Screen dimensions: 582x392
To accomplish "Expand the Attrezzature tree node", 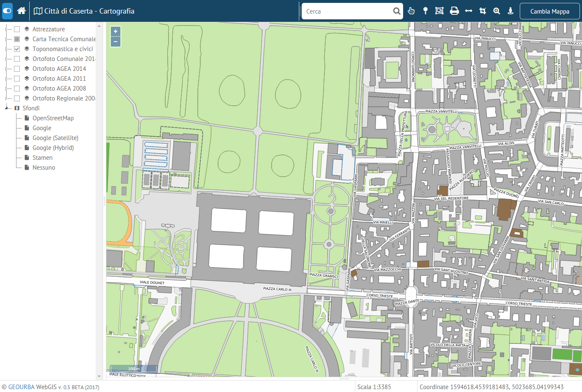I will point(7,29).
